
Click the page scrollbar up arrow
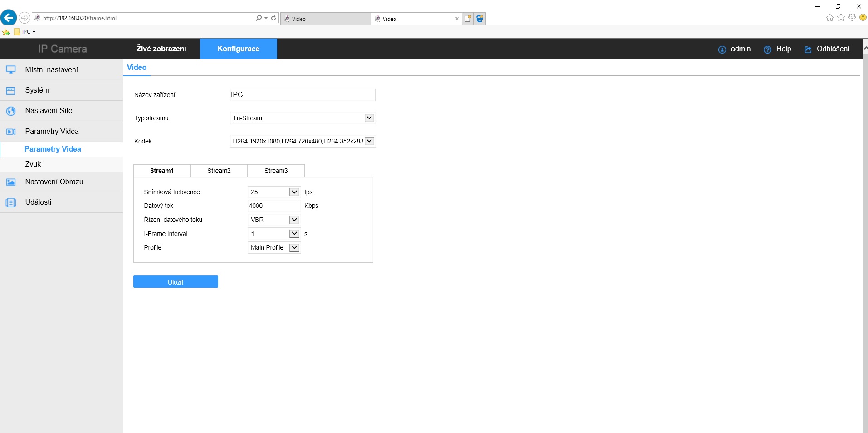coord(865,48)
